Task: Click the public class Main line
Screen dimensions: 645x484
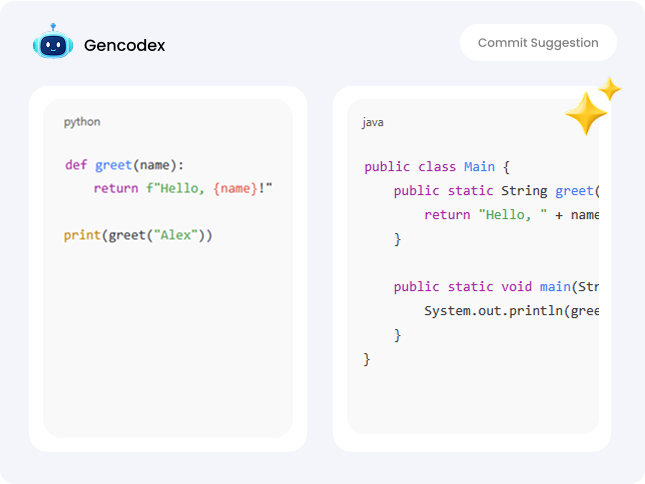Action: pyautogui.click(x=437, y=167)
